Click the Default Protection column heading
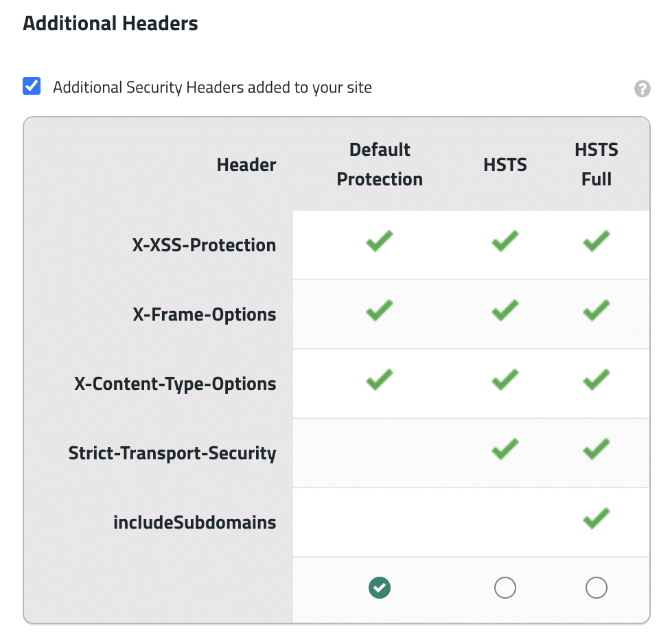 pyautogui.click(x=379, y=165)
